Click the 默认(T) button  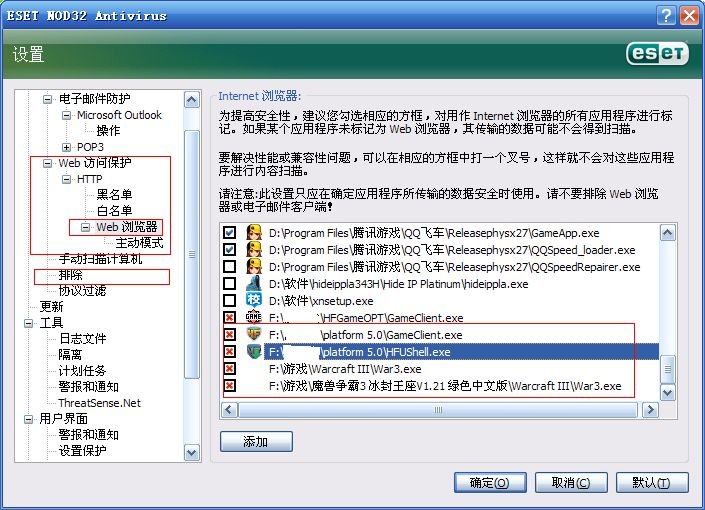point(652,483)
